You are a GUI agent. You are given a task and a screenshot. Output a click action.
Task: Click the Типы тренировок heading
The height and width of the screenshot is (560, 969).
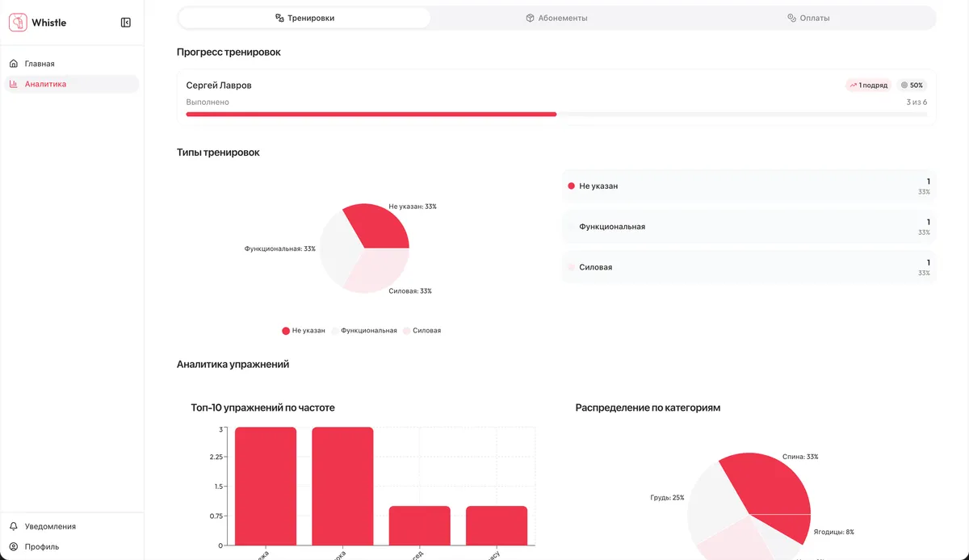[x=218, y=153]
